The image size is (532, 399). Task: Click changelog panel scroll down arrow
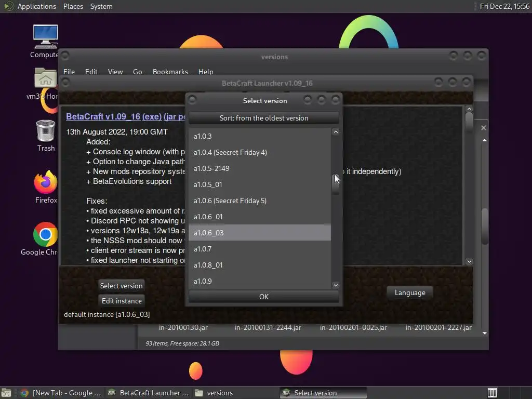[469, 261]
